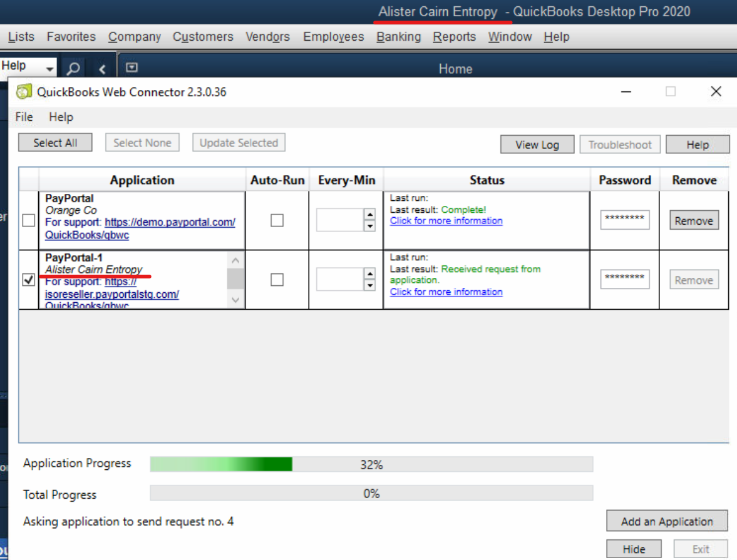Click the Password column header
737x560 pixels.
tap(625, 180)
